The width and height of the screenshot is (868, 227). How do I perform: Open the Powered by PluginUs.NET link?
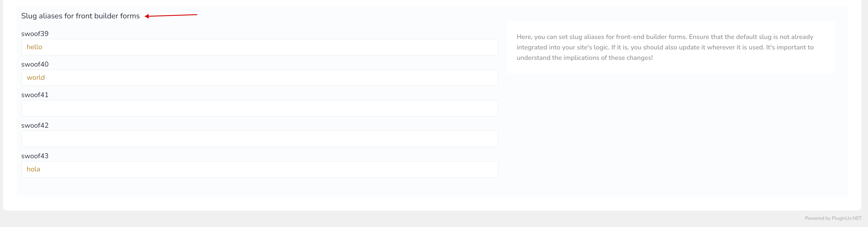click(x=833, y=218)
